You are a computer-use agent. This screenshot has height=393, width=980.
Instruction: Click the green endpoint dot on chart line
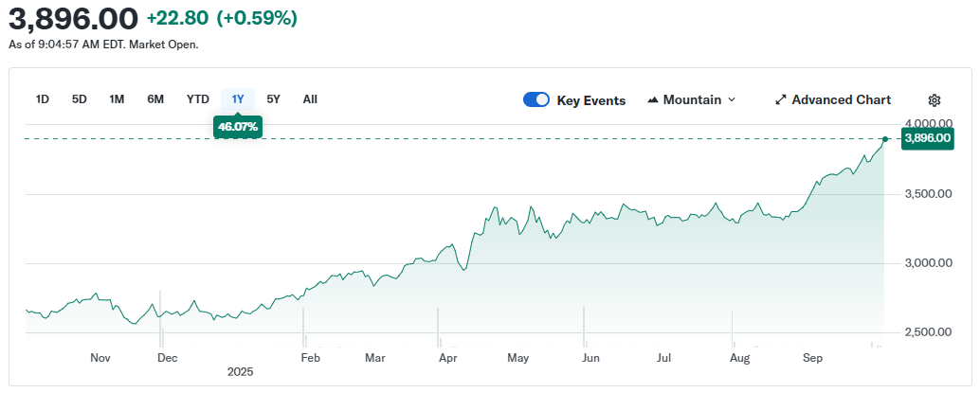pyautogui.click(x=885, y=139)
